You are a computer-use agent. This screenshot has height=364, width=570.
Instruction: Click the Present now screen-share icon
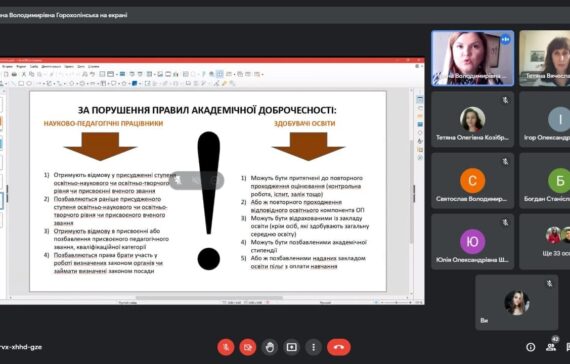(292, 347)
